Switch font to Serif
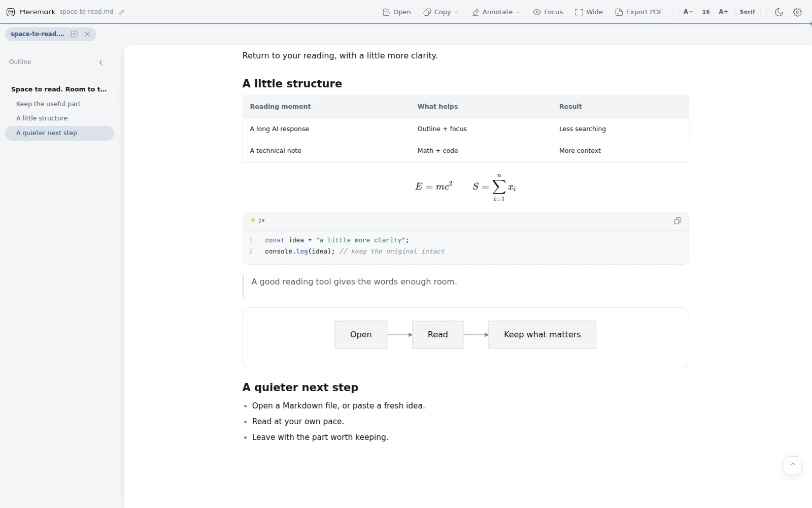The image size is (812, 508). tap(747, 12)
